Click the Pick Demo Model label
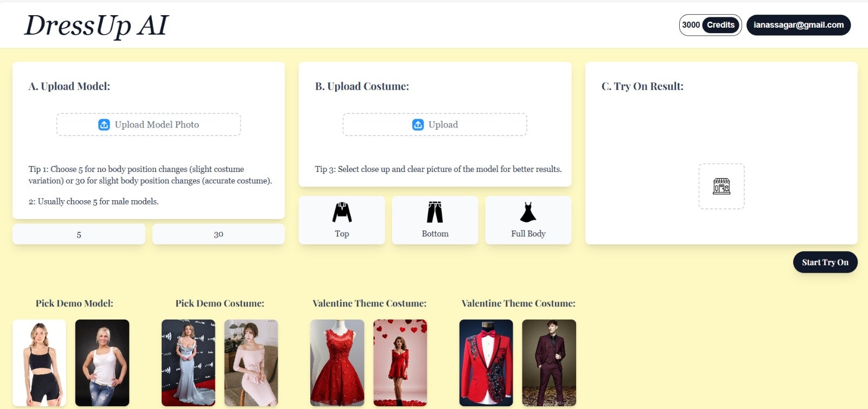Screen dimensions: 868x409 (74, 303)
